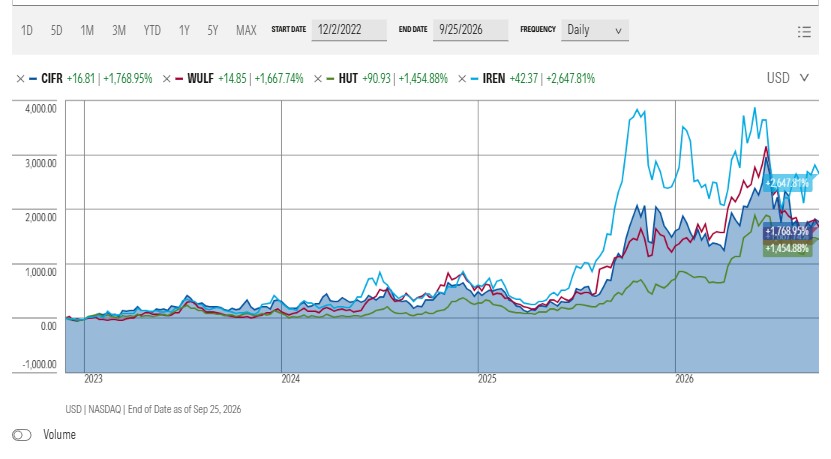Screen dimensions: 831x459
Task: Click the HUT green legend color dash
Action: (330, 79)
